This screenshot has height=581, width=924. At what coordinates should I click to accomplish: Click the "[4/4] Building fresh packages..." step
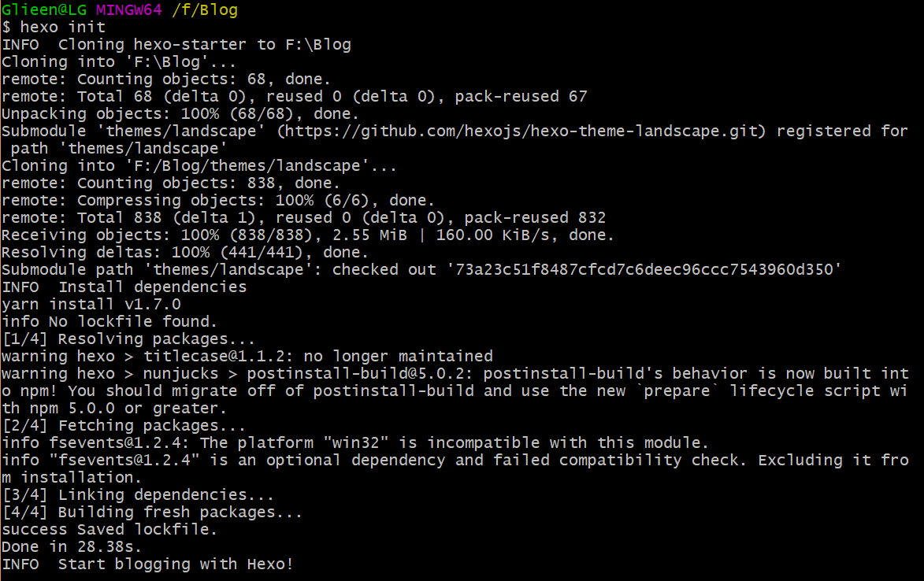pyautogui.click(x=152, y=513)
